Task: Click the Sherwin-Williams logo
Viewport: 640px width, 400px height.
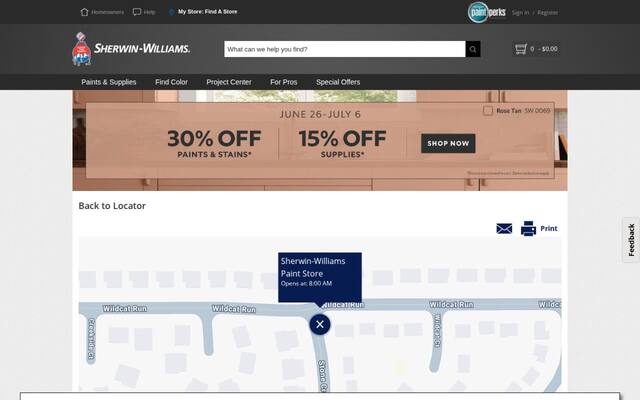Action: point(131,49)
